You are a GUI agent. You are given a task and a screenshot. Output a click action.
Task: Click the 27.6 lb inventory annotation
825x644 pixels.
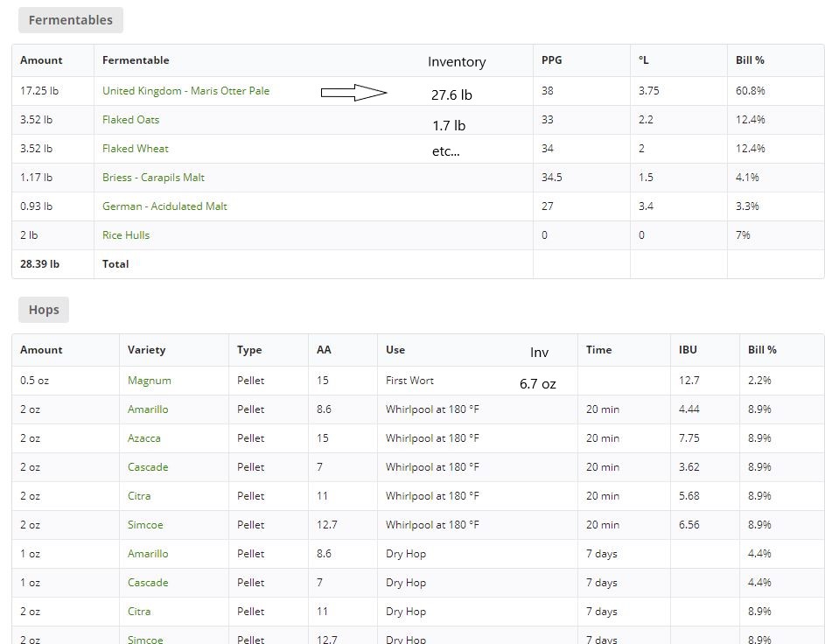point(451,95)
